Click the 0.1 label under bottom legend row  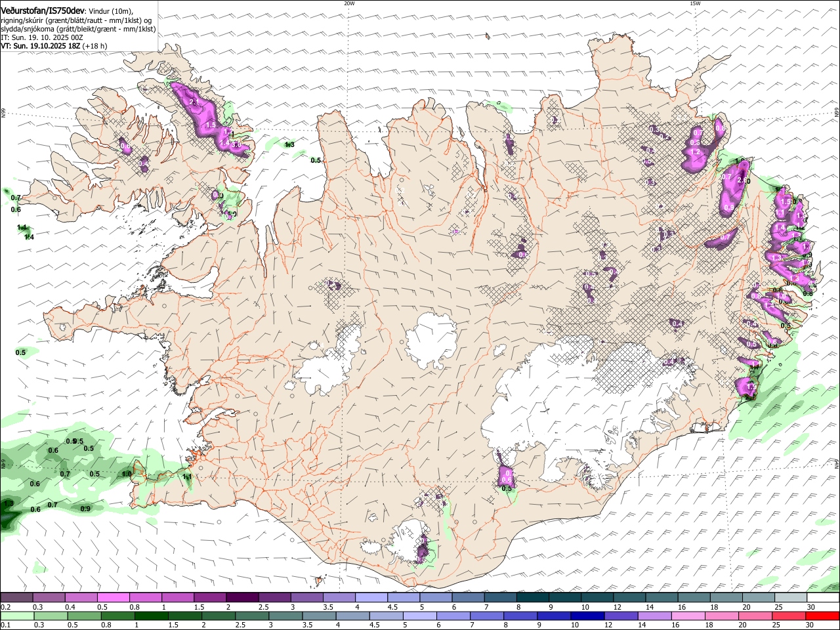(5, 625)
